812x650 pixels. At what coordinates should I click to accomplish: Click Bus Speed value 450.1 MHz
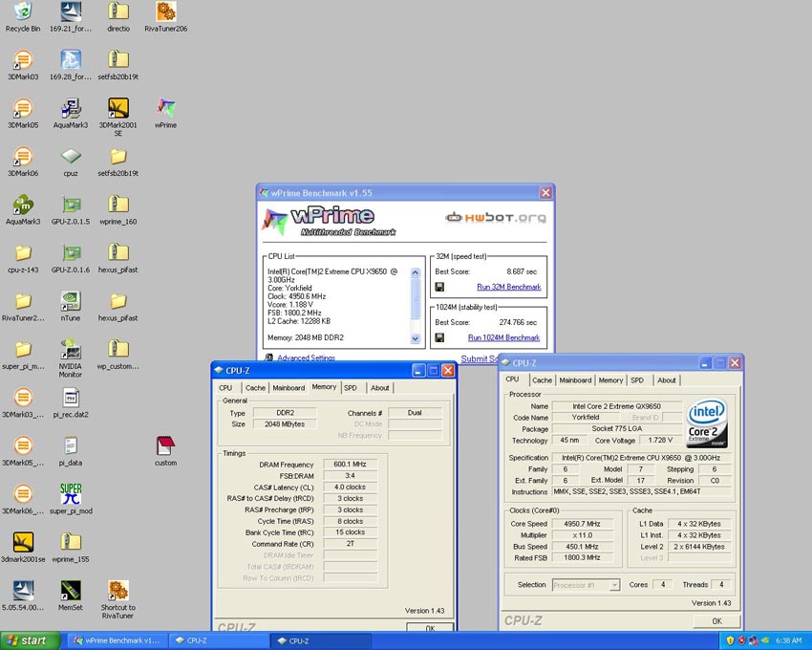(583, 547)
